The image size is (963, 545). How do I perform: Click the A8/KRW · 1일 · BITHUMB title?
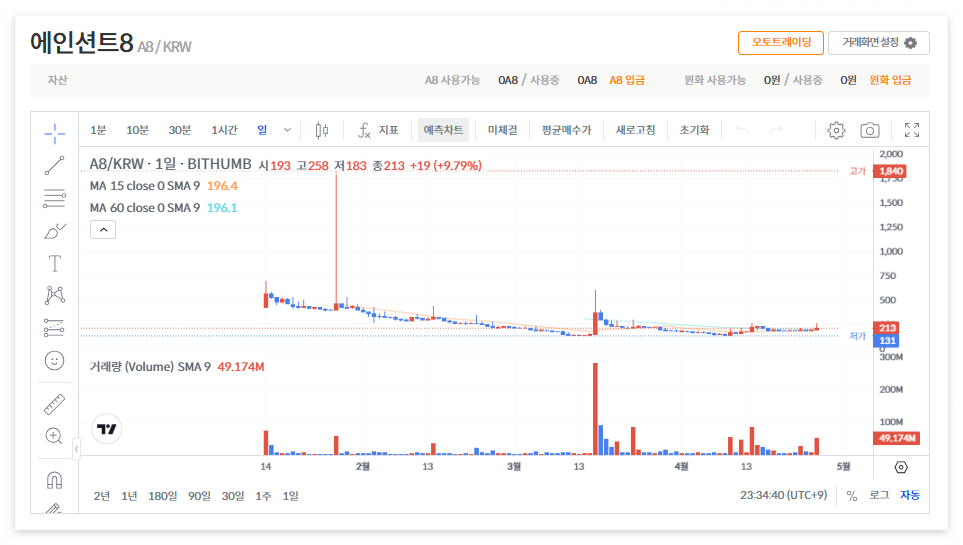pos(170,164)
